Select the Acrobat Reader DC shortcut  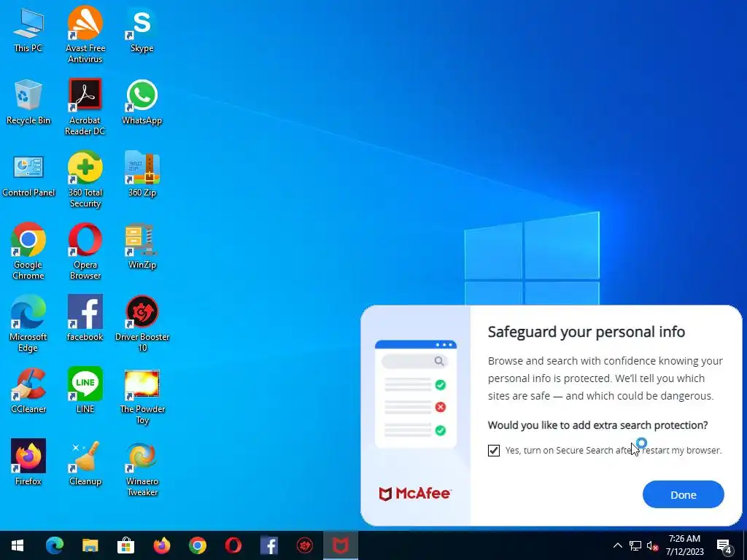[x=85, y=107]
